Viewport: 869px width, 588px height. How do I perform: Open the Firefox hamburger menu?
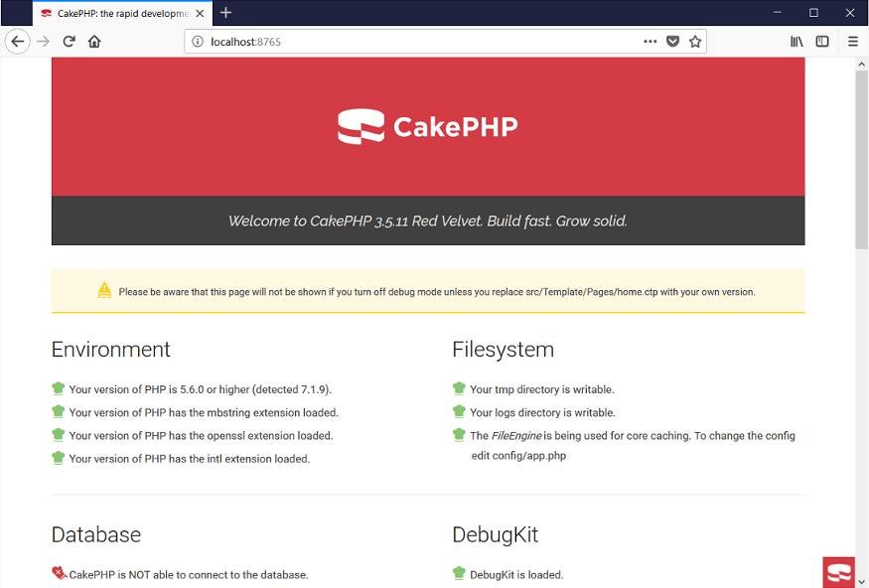[853, 42]
